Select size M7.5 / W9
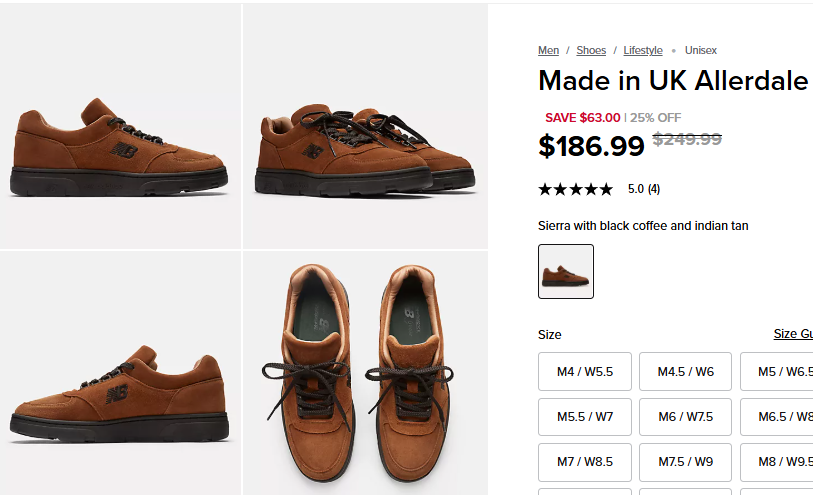813x495 pixels. [x=685, y=462]
